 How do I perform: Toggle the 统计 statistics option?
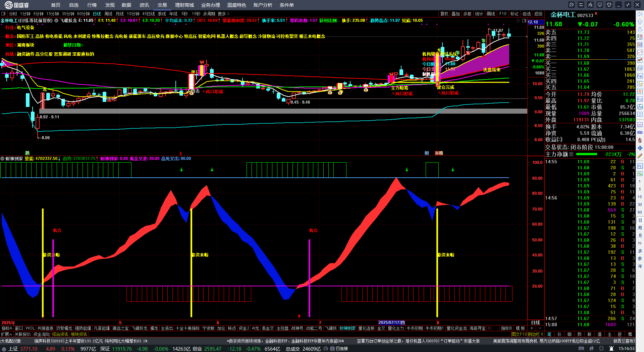click(x=479, y=14)
